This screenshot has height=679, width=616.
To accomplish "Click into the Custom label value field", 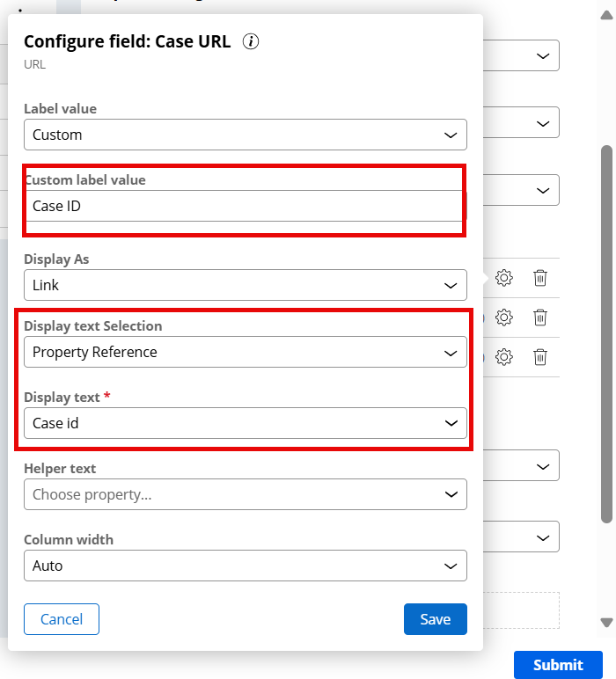I will point(243,206).
